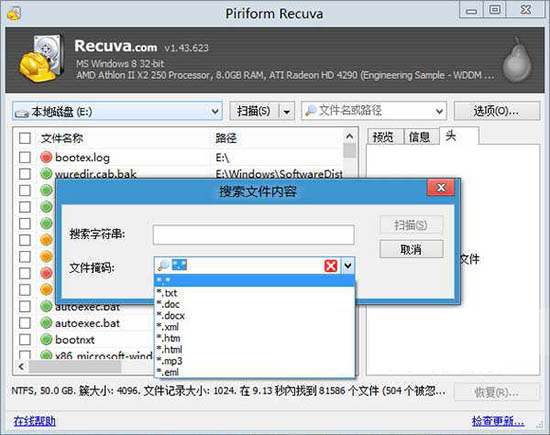This screenshot has width=550, height=435.
Task: Click the app icon in the title bar
Action: click(13, 13)
